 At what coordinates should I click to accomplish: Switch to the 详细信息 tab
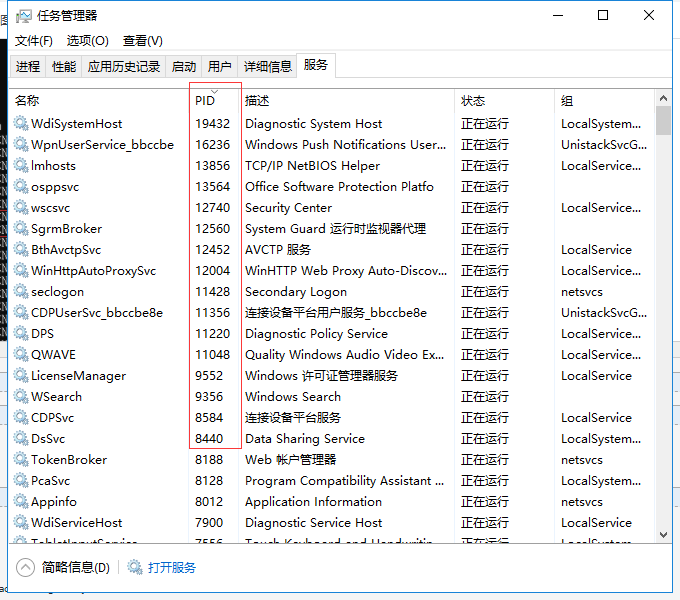point(267,67)
